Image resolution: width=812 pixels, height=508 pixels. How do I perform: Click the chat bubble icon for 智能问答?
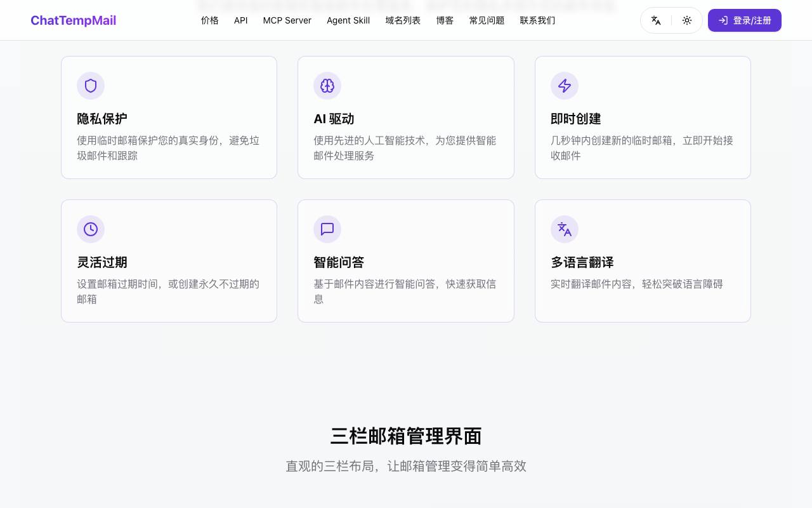327,229
